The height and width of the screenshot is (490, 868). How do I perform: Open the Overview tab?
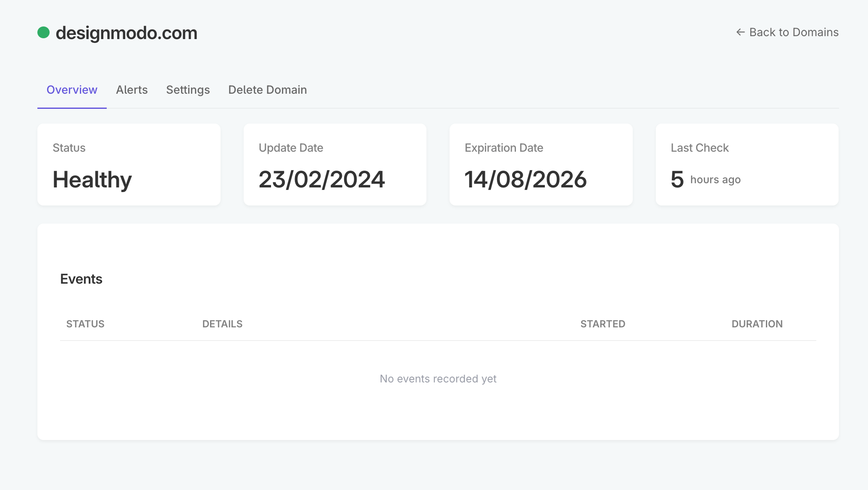71,90
